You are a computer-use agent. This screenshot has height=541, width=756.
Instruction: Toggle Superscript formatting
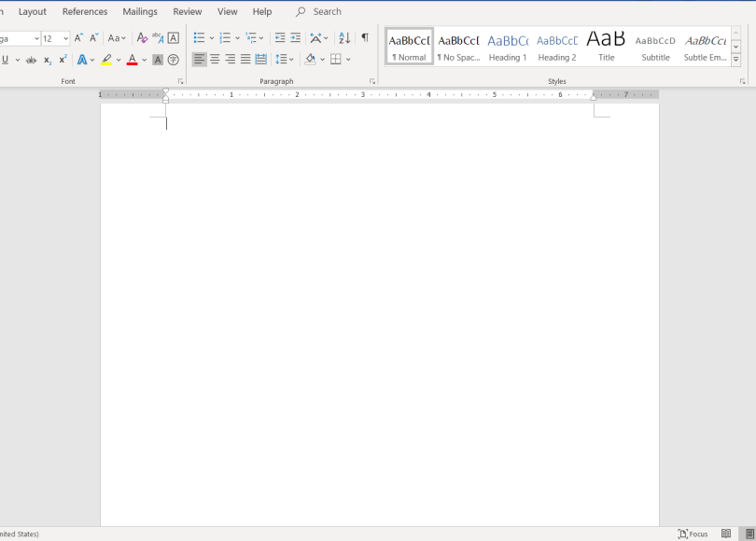(x=63, y=60)
